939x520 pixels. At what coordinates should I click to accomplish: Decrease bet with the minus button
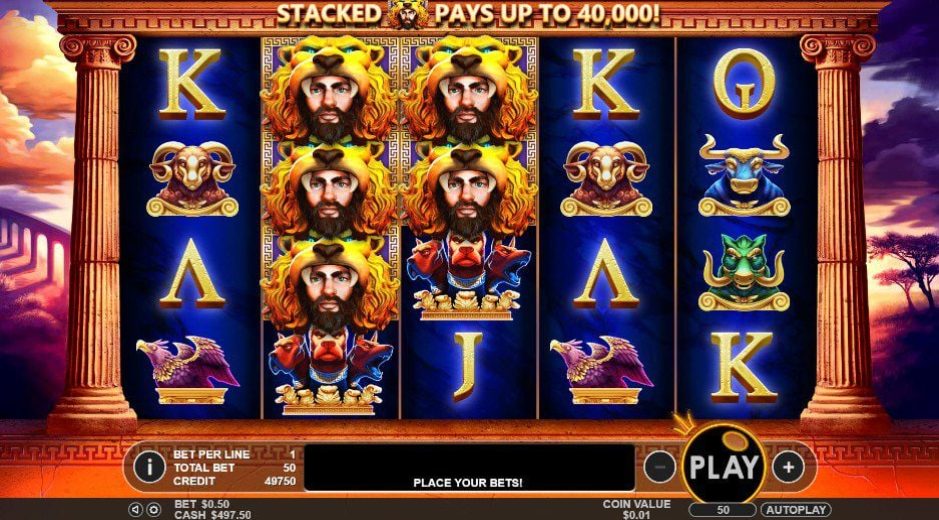[x=659, y=467]
